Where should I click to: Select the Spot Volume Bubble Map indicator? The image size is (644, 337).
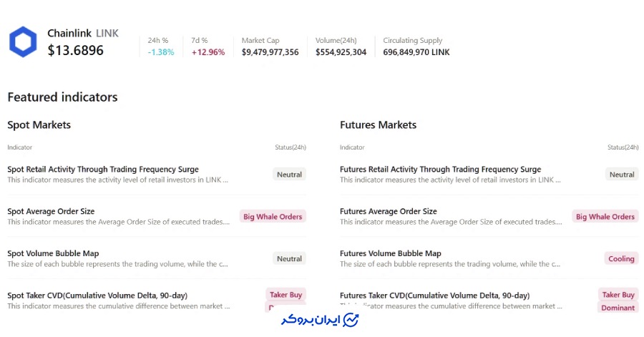point(53,253)
